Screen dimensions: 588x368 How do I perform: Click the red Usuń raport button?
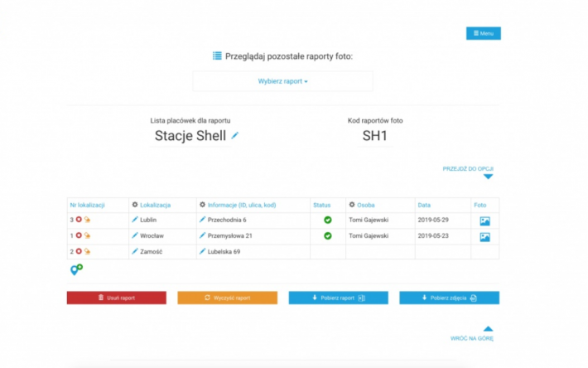[x=116, y=298]
